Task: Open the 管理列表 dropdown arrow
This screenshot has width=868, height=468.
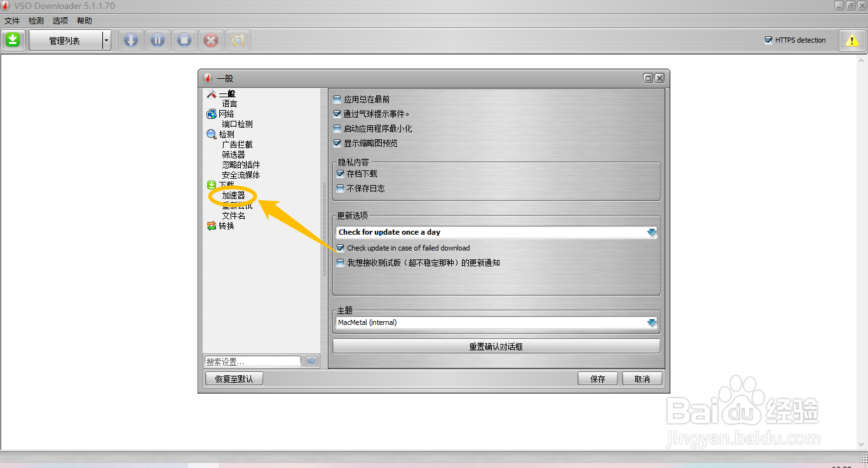Action: (x=107, y=41)
